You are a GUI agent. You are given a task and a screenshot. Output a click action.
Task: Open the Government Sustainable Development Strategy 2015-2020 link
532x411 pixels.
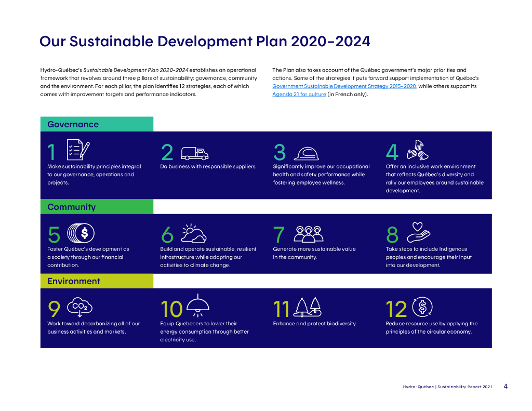(344, 86)
